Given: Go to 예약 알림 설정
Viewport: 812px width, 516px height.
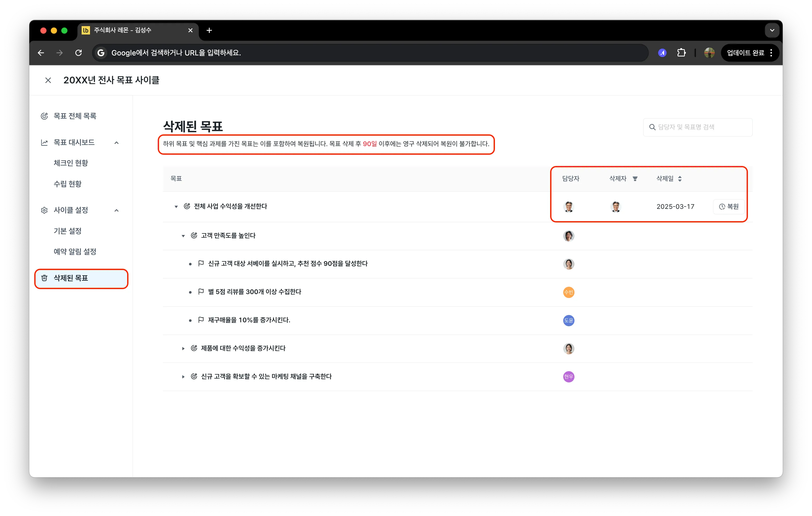Looking at the screenshot, I should [75, 252].
